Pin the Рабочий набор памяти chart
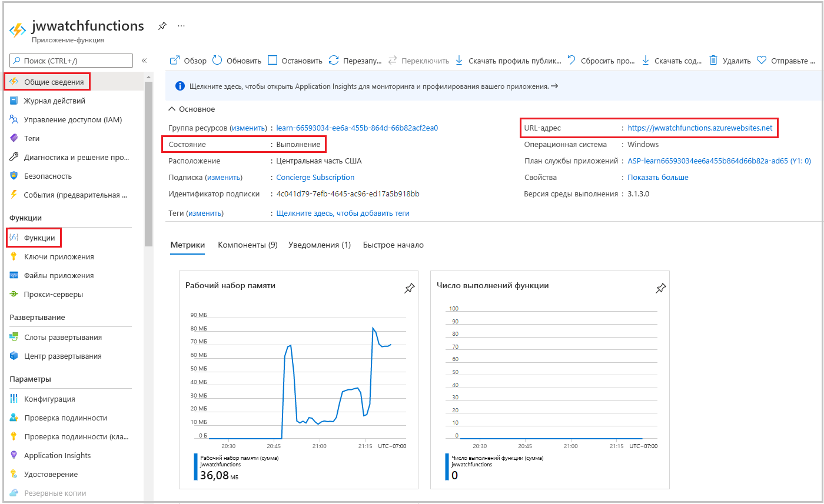 [409, 288]
